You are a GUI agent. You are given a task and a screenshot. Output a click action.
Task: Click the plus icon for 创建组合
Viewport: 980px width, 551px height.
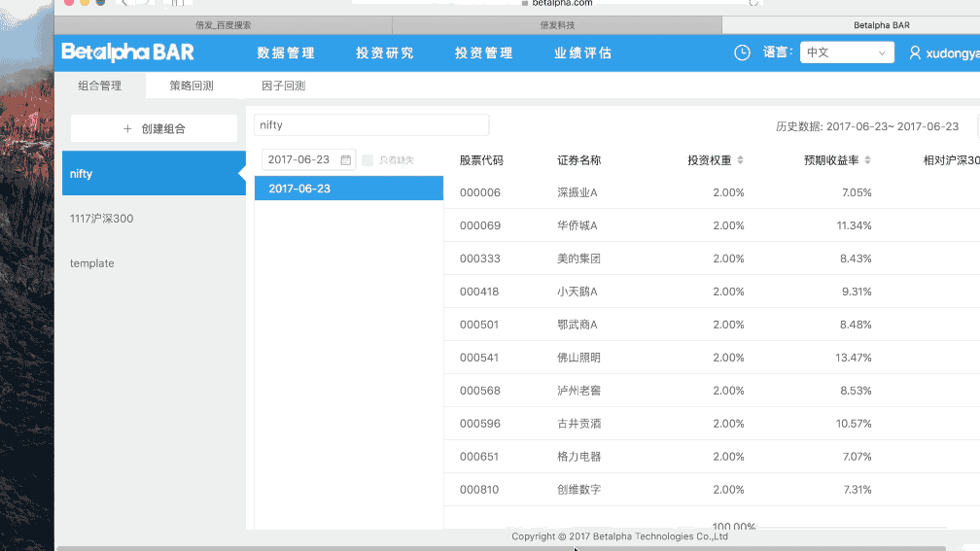pos(127,128)
